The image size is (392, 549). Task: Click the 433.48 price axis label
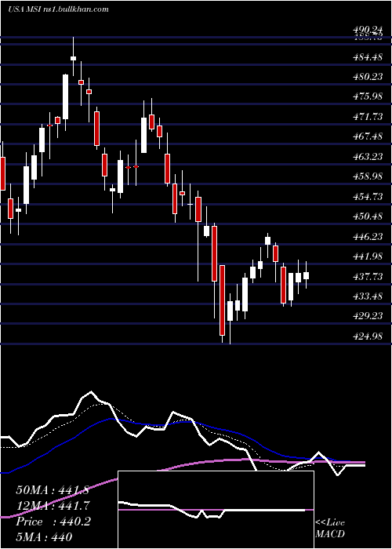click(368, 296)
